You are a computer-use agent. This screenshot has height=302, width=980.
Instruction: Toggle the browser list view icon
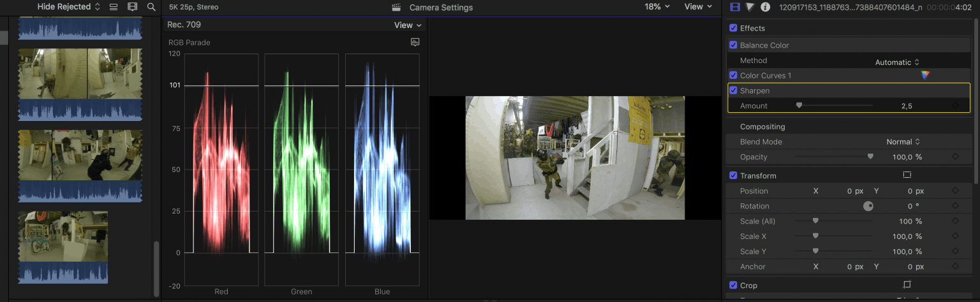114,7
